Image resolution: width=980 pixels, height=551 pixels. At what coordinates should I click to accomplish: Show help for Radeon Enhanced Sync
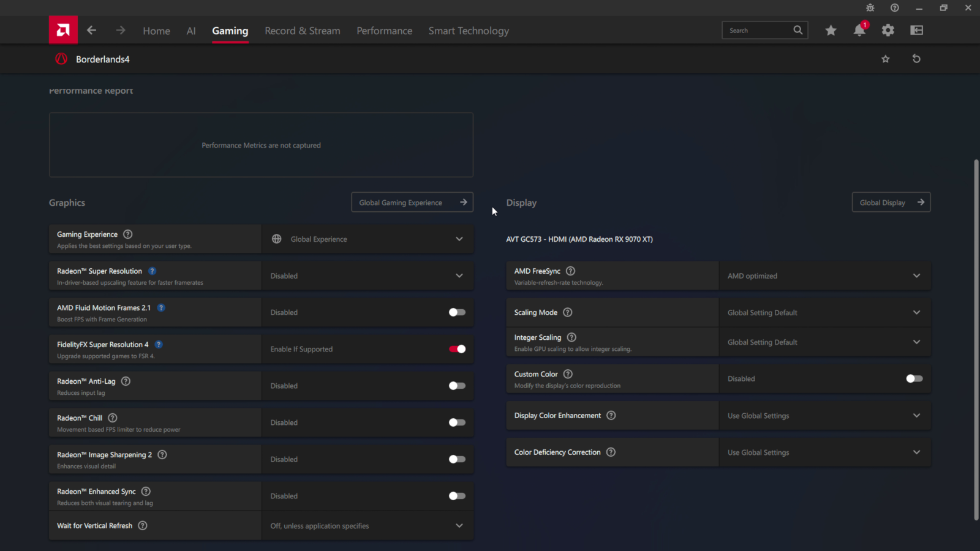tap(146, 492)
